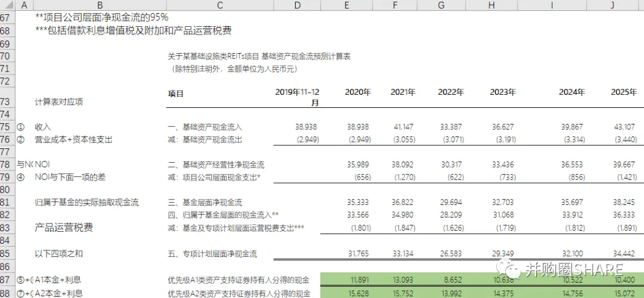Click the '三、基金层面净现金流' cell

[205, 203]
